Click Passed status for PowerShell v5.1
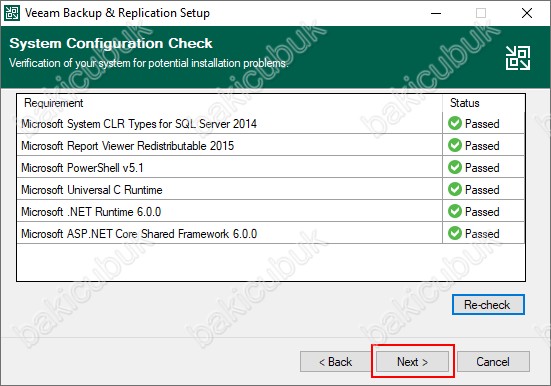The height and width of the screenshot is (386, 551). (482, 168)
